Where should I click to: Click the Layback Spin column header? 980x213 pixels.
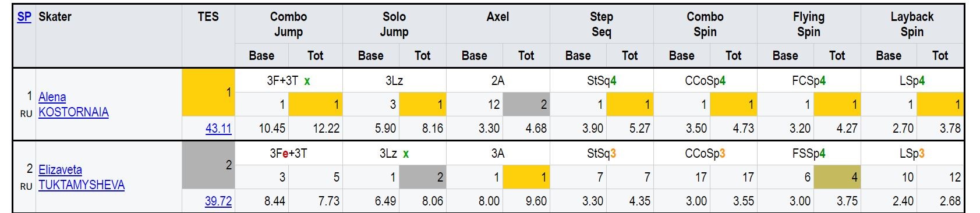912,24
